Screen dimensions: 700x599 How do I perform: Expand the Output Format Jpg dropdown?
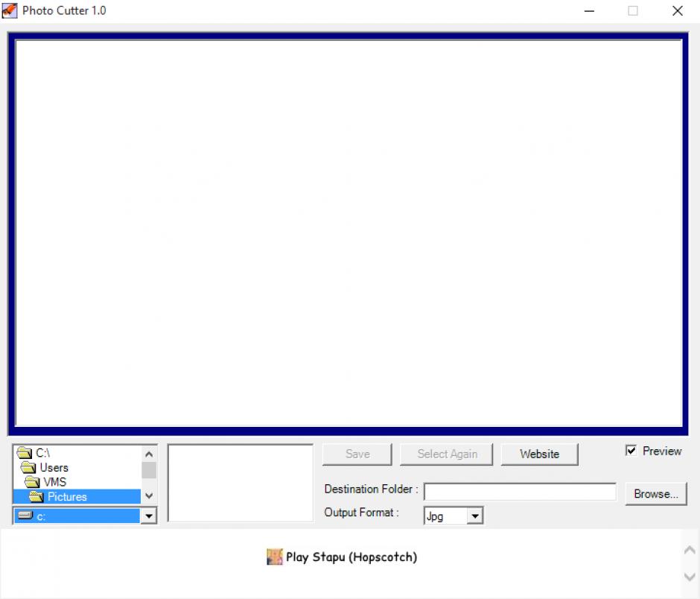[x=474, y=516]
